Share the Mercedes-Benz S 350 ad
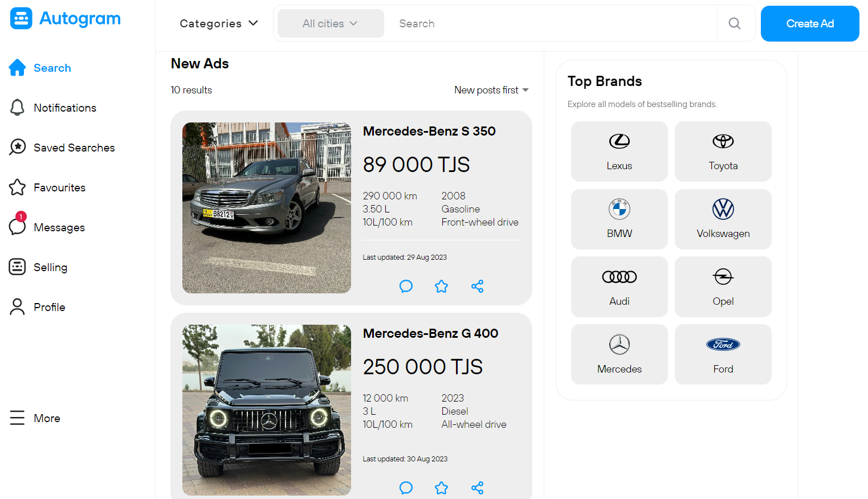The image size is (868, 499). coord(477,286)
